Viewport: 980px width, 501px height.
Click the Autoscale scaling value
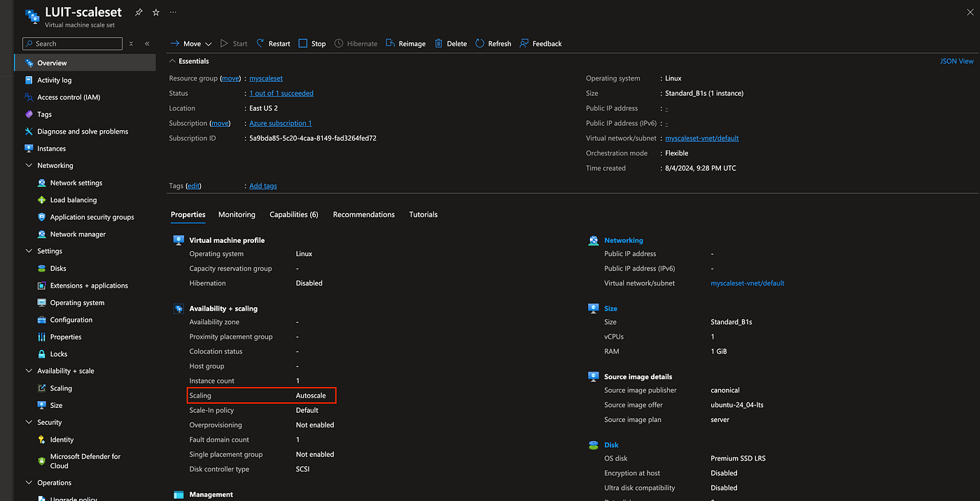[x=311, y=396]
